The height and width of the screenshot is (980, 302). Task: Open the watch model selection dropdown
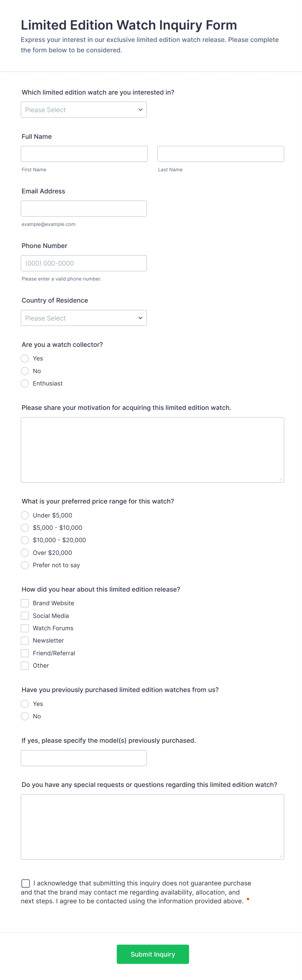(83, 110)
